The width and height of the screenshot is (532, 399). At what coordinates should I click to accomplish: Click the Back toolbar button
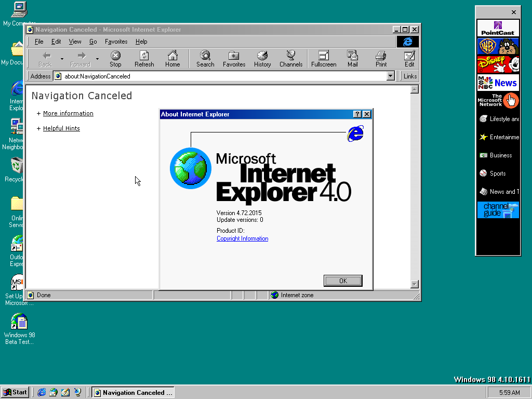click(45, 59)
